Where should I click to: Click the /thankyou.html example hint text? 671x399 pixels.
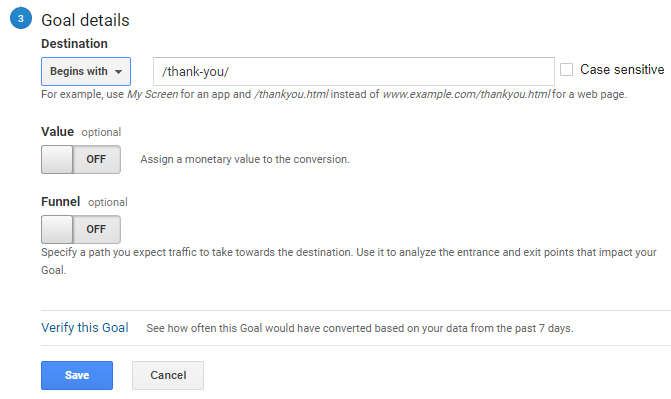point(291,94)
